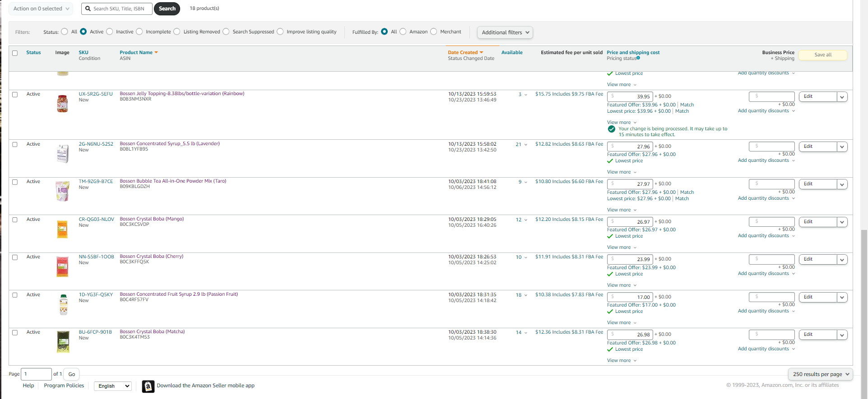This screenshot has height=399, width=868.
Task: Open Edit dropdown arrow for Matcha Boba
Action: (842, 335)
